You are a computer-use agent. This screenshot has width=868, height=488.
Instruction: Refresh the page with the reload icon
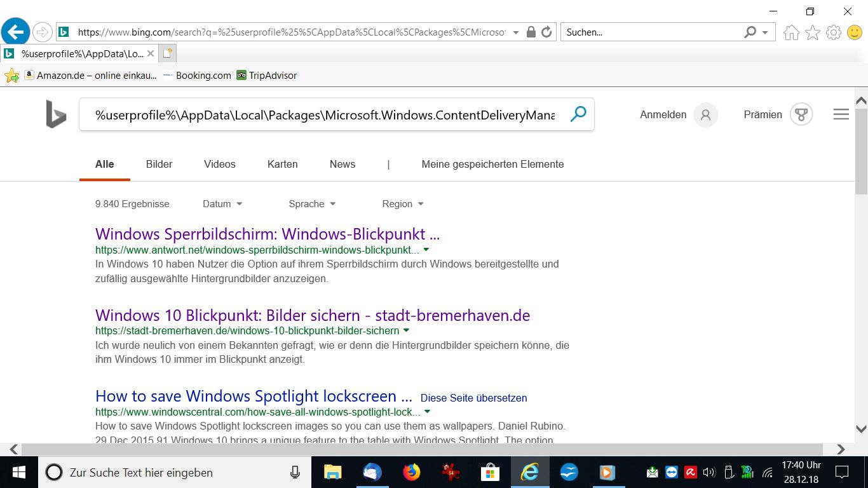click(x=546, y=32)
